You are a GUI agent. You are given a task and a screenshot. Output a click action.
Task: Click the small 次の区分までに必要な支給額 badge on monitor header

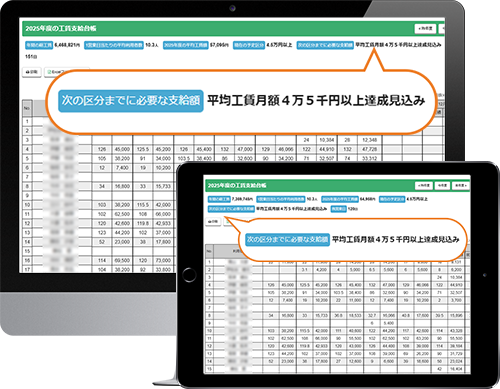pyautogui.click(x=325, y=45)
